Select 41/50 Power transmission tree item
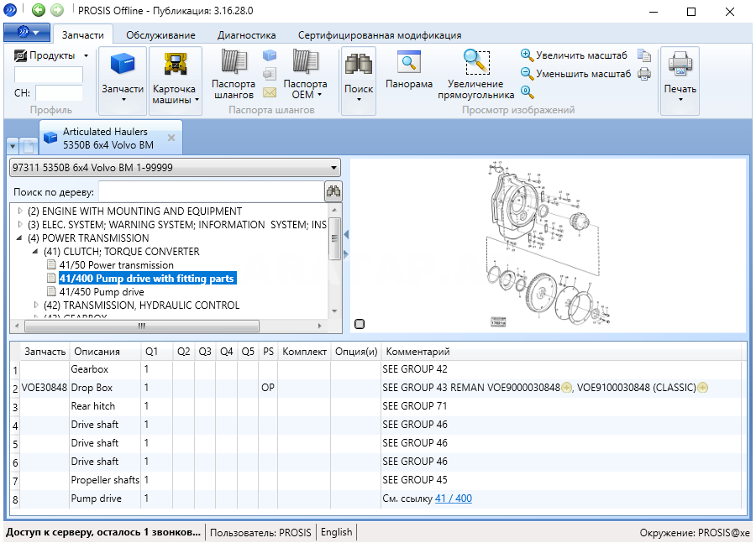This screenshot has width=756, height=543. [116, 265]
